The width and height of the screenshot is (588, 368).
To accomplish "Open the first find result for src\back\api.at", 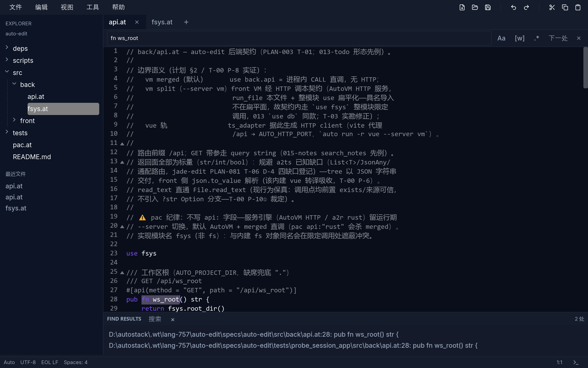I will coord(253,334).
